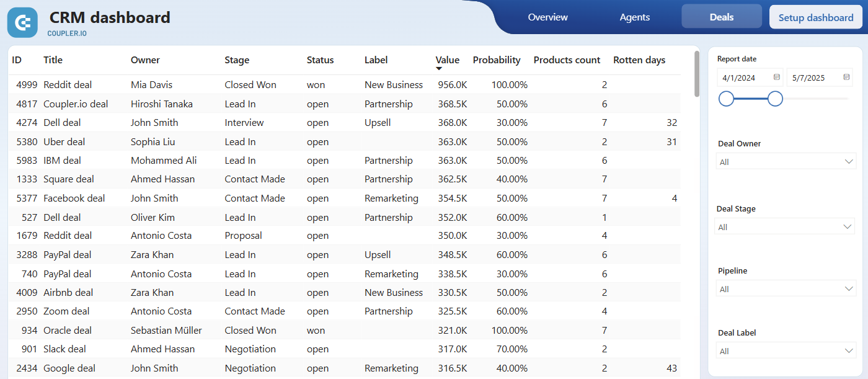
Task: Open the end date calendar picker icon
Action: point(846,78)
